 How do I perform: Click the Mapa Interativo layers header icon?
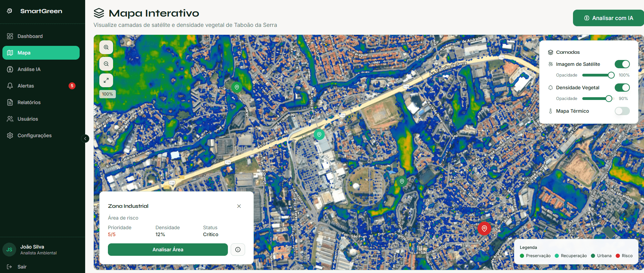pos(99,13)
